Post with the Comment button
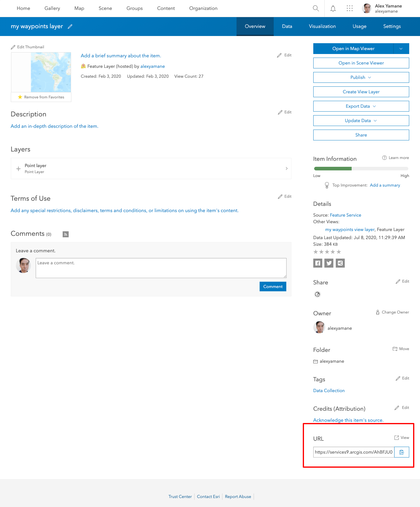 click(x=273, y=286)
